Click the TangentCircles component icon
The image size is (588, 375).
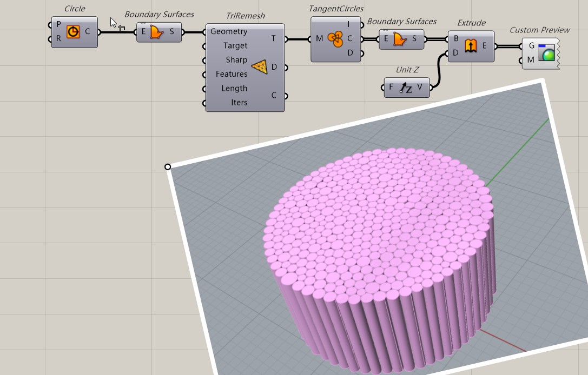pos(335,39)
